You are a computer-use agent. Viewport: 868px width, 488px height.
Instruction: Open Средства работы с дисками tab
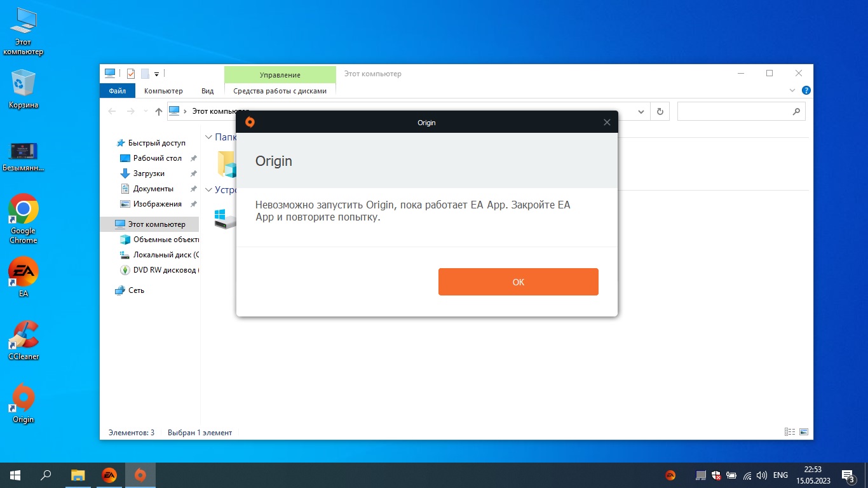coord(280,91)
